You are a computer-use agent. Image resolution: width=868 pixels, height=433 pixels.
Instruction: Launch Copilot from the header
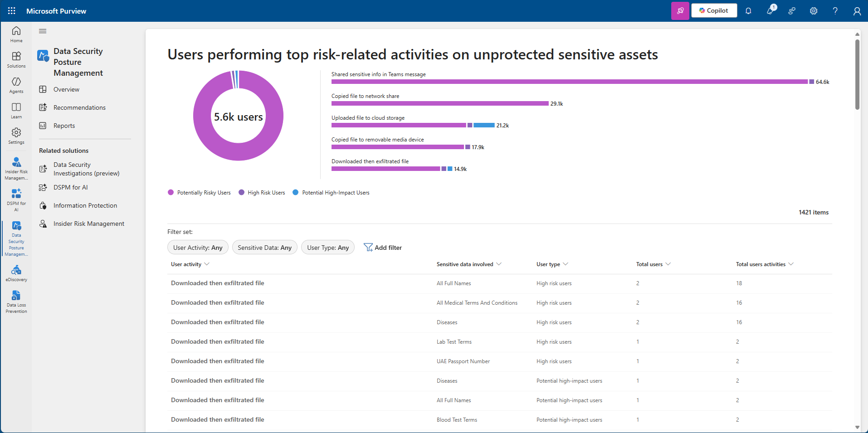(714, 11)
